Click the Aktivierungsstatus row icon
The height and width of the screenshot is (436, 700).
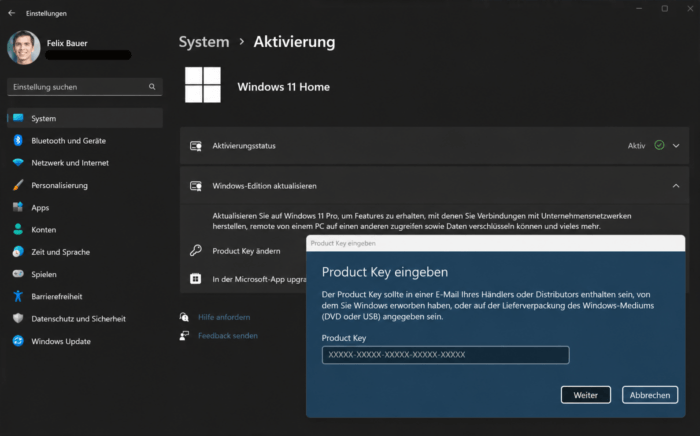click(x=196, y=146)
